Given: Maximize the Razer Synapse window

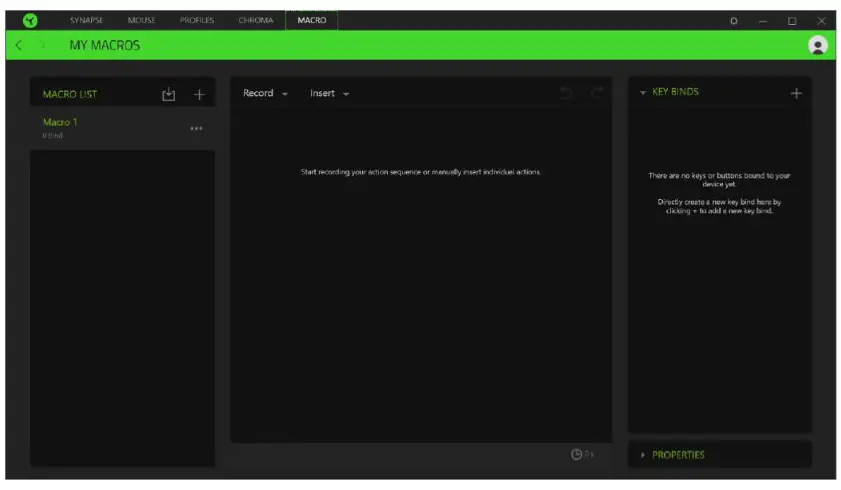Looking at the screenshot, I should point(792,21).
